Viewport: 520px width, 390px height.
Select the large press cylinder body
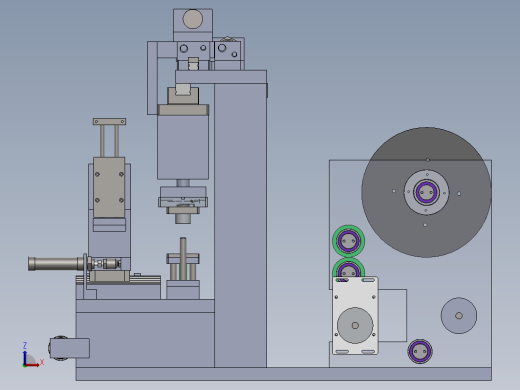coord(183,147)
